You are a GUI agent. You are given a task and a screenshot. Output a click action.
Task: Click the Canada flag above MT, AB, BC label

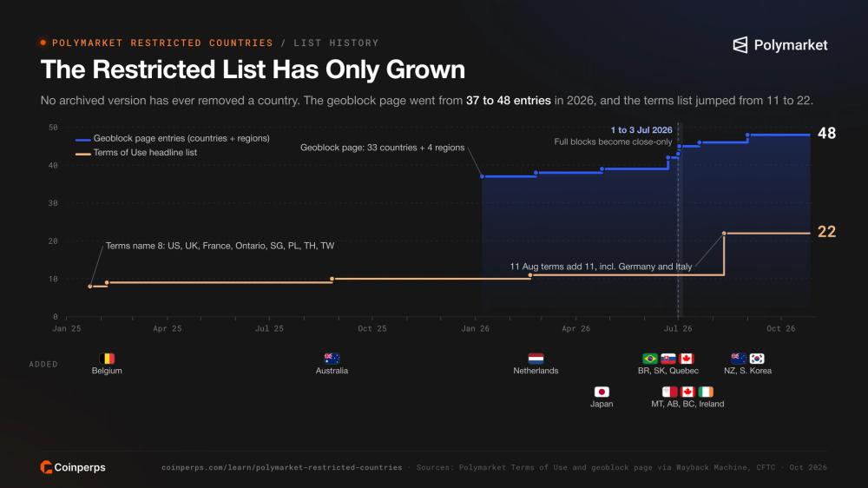[687, 392]
